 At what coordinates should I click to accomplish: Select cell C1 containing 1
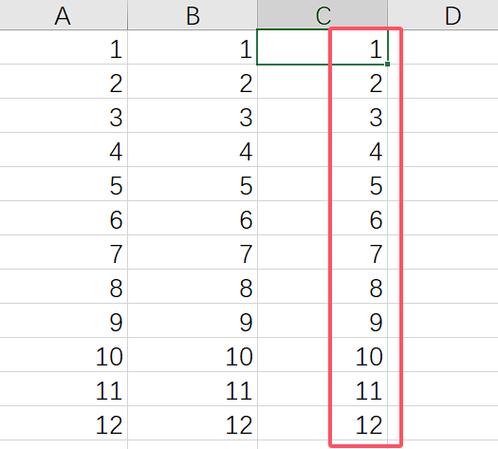[x=322, y=47]
